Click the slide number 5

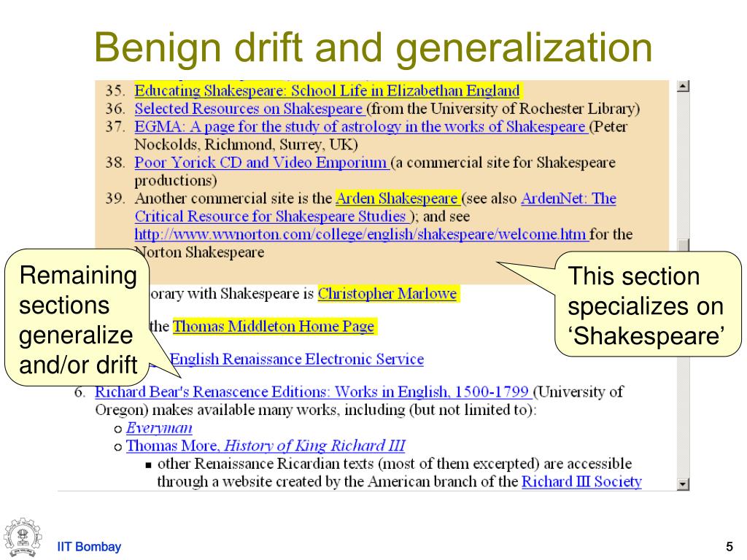pyautogui.click(x=729, y=547)
